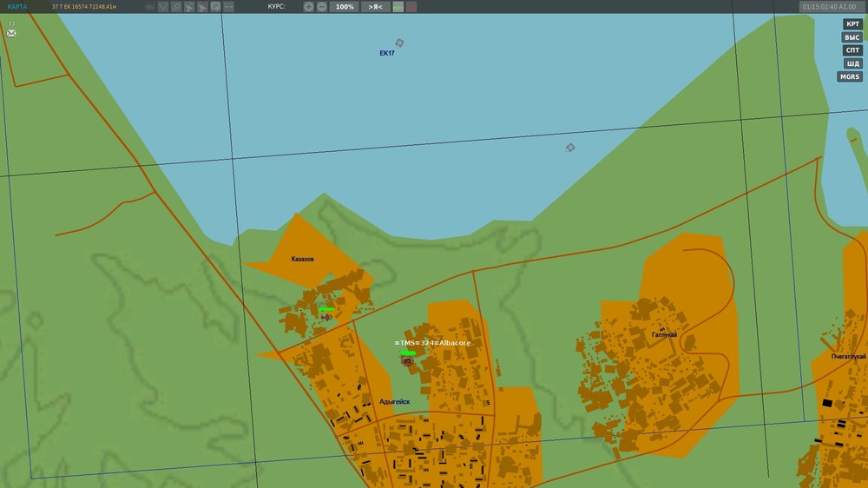Click the Казазов town label

click(x=302, y=259)
